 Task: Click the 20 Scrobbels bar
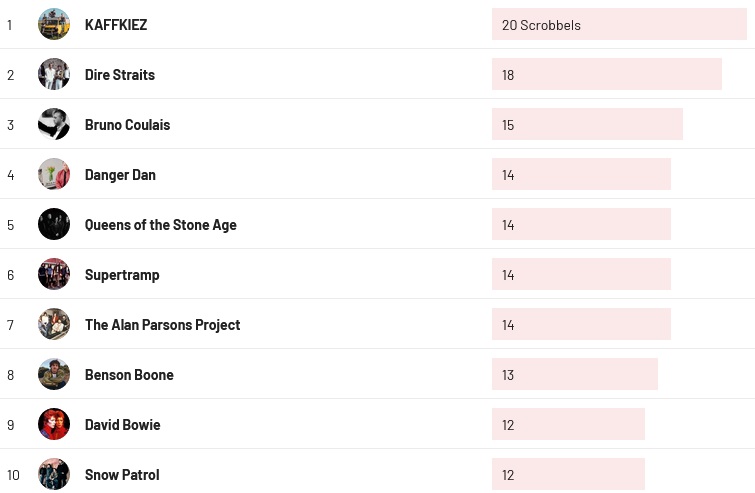pos(619,25)
